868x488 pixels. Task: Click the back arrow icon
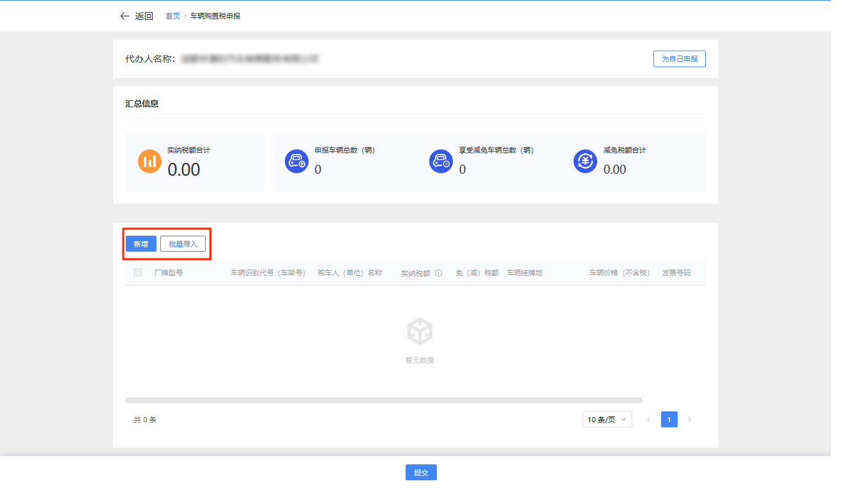tap(125, 16)
